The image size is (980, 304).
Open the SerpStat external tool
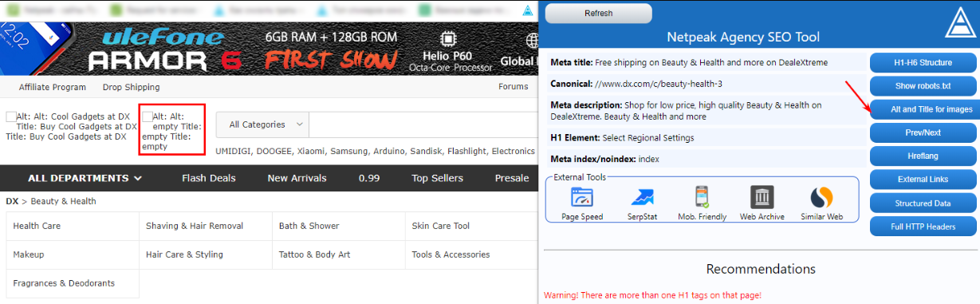(x=642, y=203)
